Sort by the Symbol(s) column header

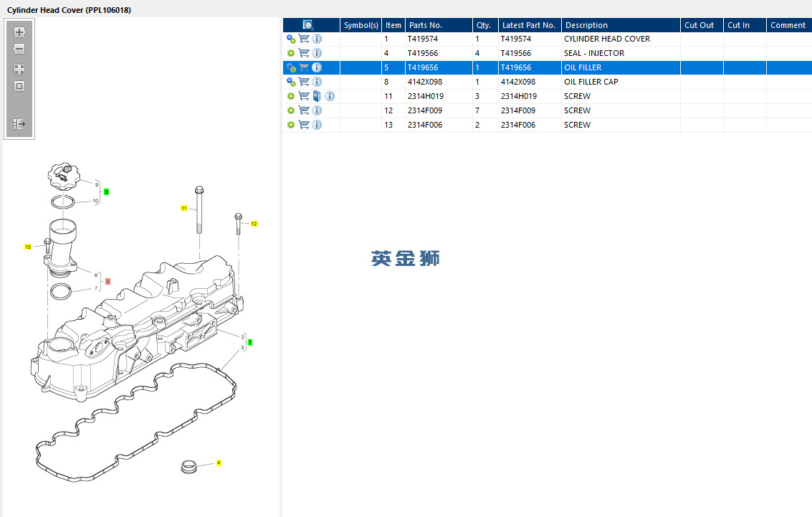pos(361,25)
